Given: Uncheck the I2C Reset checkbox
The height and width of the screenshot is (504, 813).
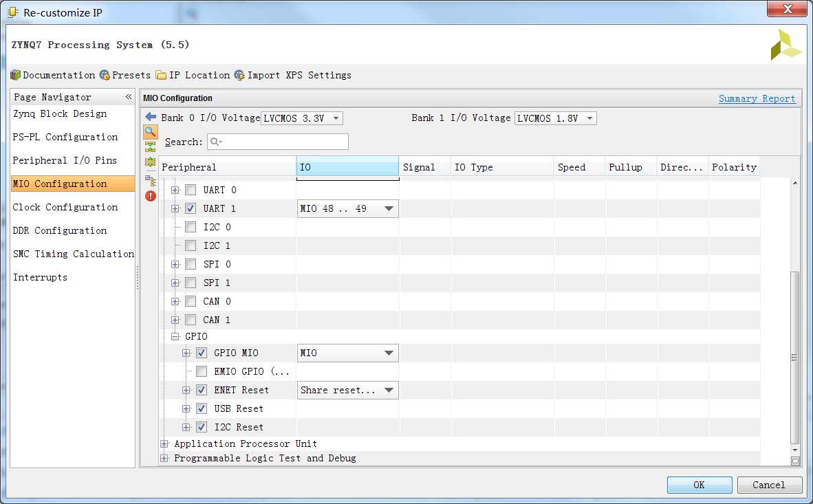Looking at the screenshot, I should (201, 427).
